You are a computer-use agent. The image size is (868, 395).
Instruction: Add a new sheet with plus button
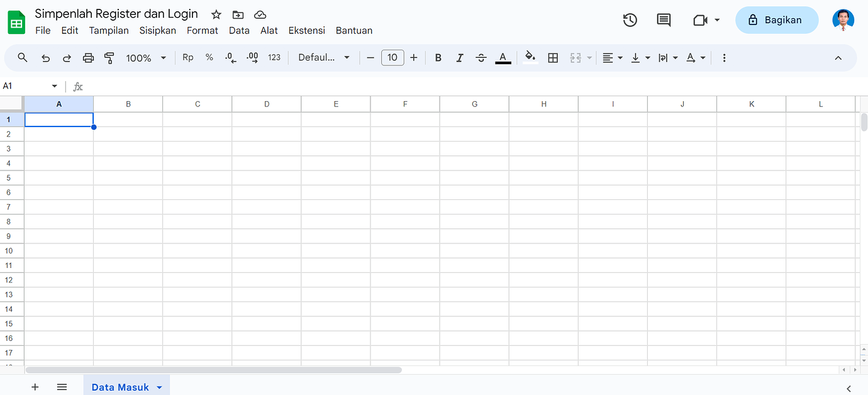coord(35,386)
